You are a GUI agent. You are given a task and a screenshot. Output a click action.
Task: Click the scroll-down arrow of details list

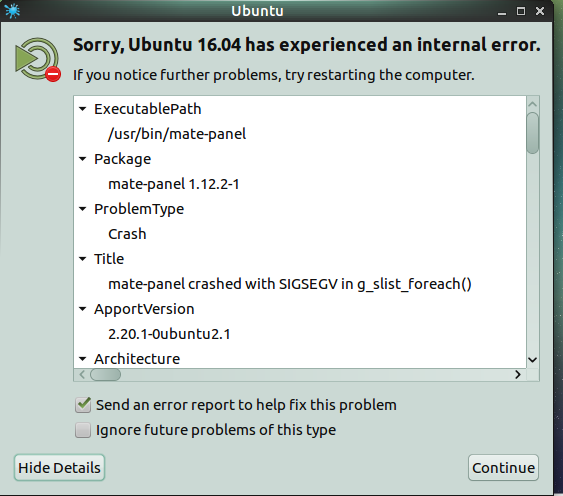(532, 360)
